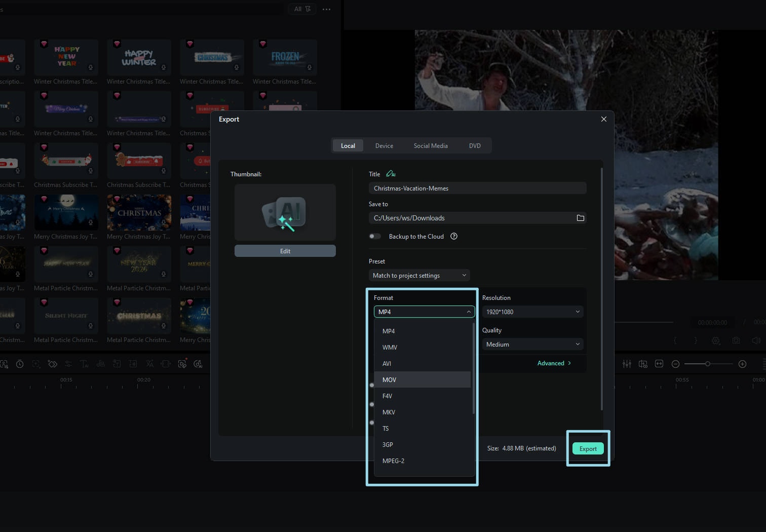
Task: Open the audio mixer icon above the timeline
Action: point(627,364)
